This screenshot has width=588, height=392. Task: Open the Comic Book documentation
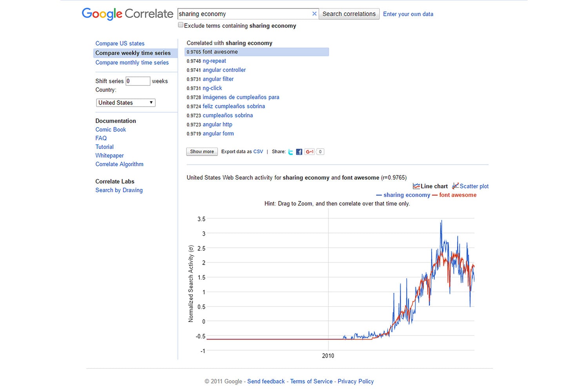[x=111, y=130]
